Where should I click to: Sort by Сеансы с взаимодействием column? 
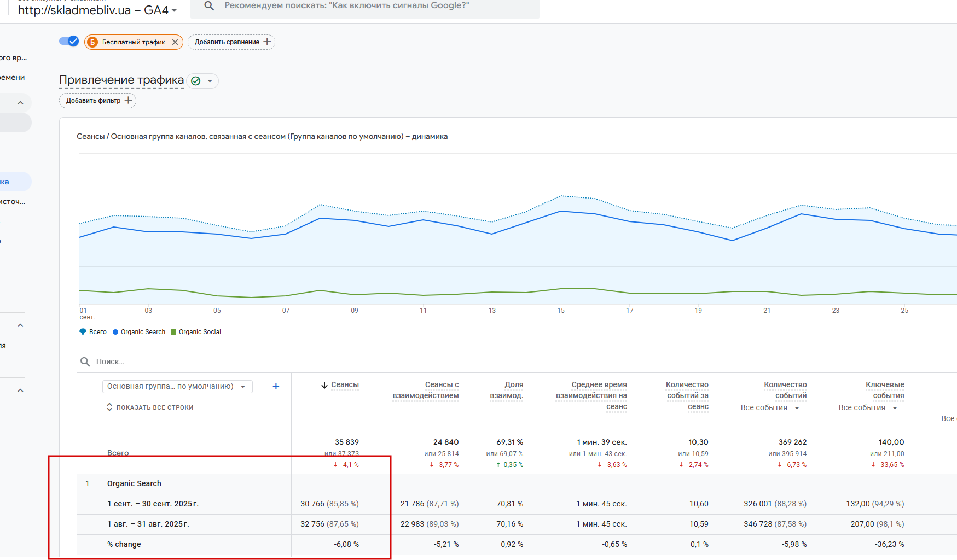click(426, 390)
